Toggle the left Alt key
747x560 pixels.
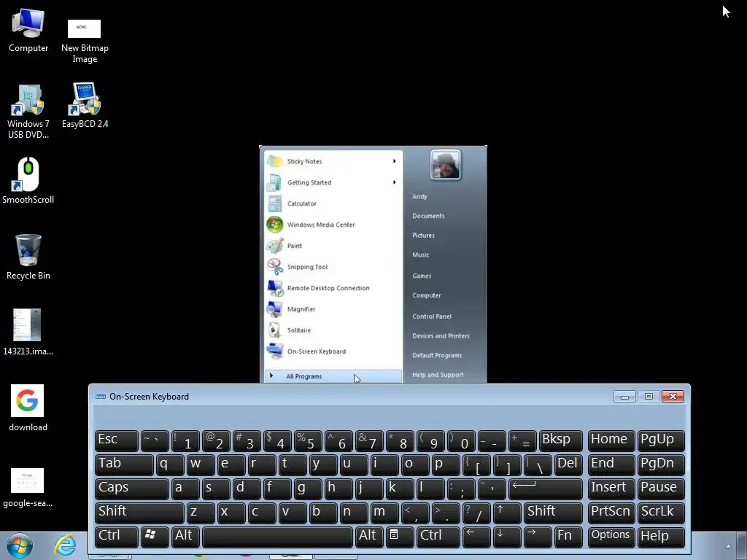[185, 536]
